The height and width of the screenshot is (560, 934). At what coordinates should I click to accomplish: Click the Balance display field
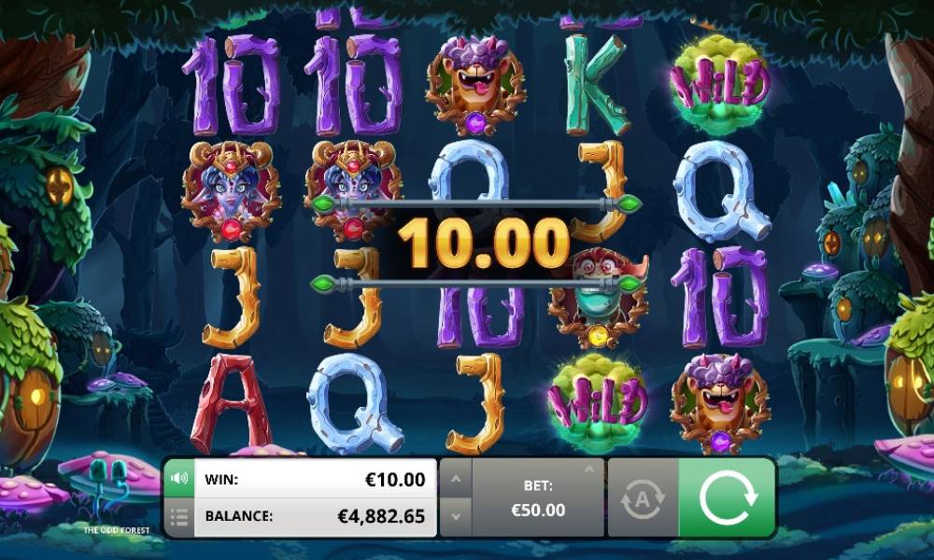pyautogui.click(x=315, y=516)
